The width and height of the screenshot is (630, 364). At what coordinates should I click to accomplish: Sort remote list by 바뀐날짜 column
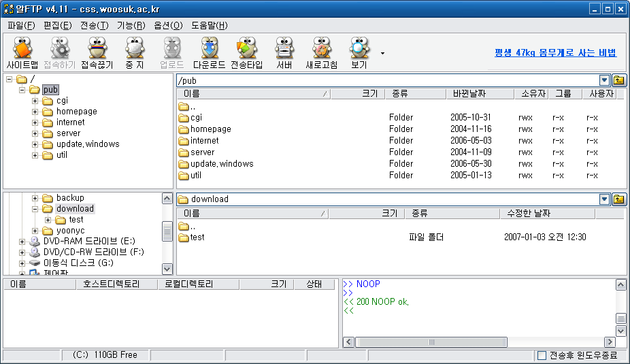click(x=480, y=94)
